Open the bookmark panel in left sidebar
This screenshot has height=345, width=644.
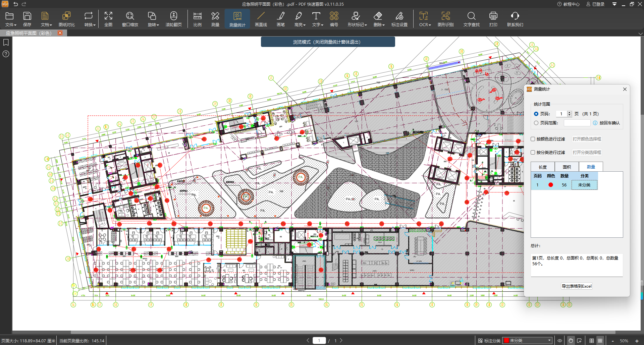tap(6, 42)
